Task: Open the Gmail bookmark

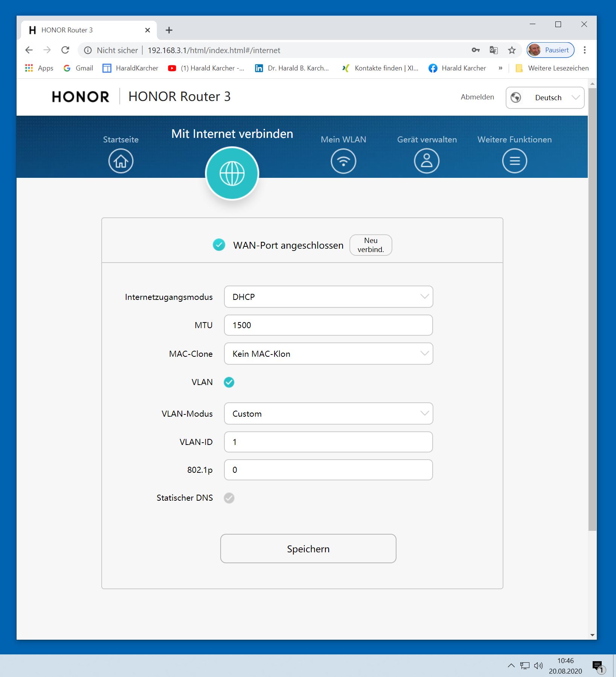Action: (x=78, y=68)
